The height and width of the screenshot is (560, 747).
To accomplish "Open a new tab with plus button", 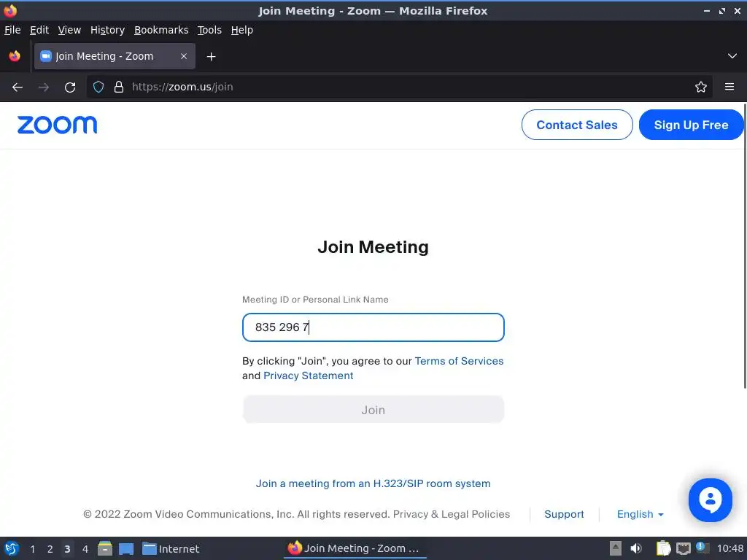I will click(x=211, y=57).
